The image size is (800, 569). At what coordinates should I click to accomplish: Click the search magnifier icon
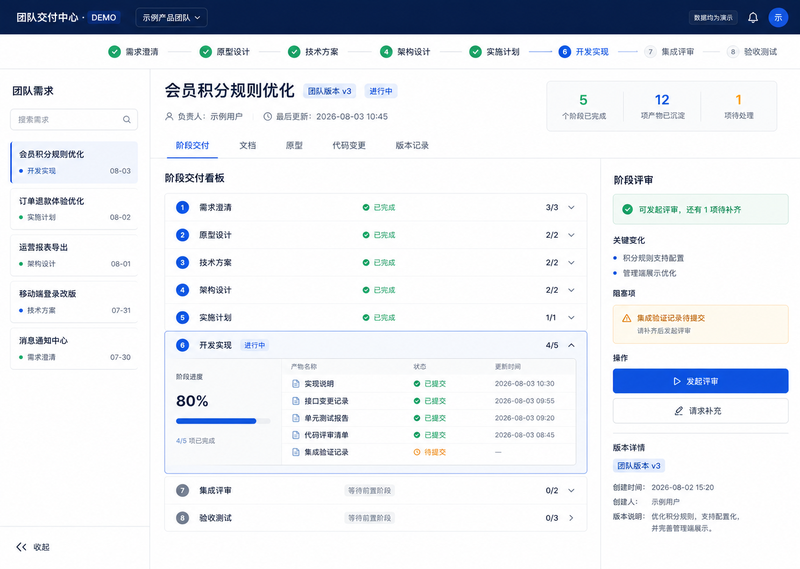click(127, 119)
